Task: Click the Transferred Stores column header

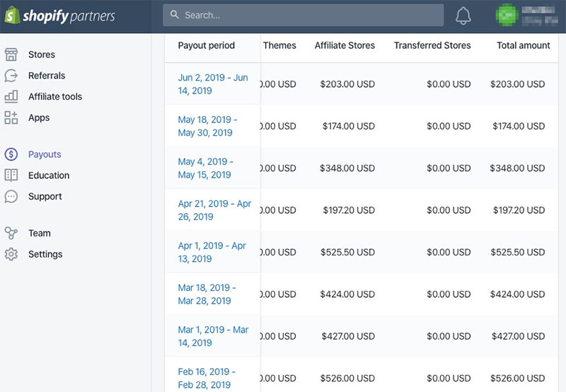Action: pyautogui.click(x=432, y=45)
